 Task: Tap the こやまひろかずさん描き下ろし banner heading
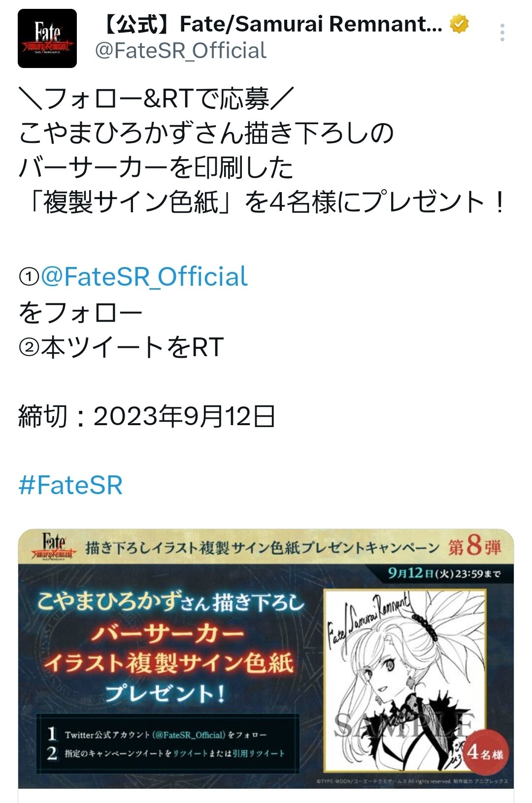[x=171, y=602]
